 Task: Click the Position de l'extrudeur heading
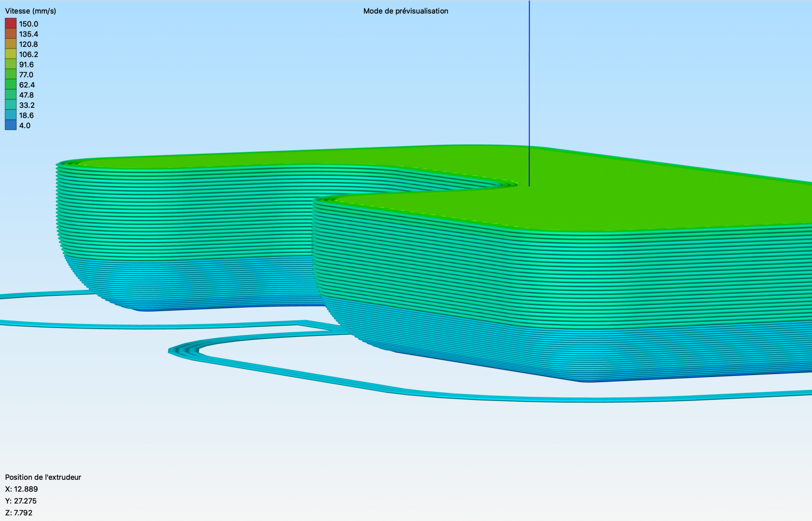pyautogui.click(x=43, y=477)
